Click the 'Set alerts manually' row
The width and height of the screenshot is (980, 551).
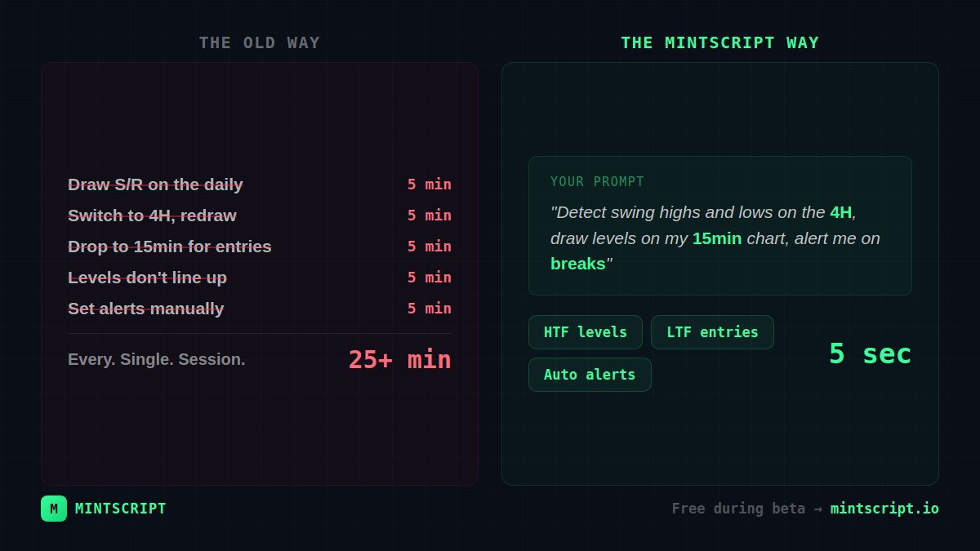click(x=260, y=309)
